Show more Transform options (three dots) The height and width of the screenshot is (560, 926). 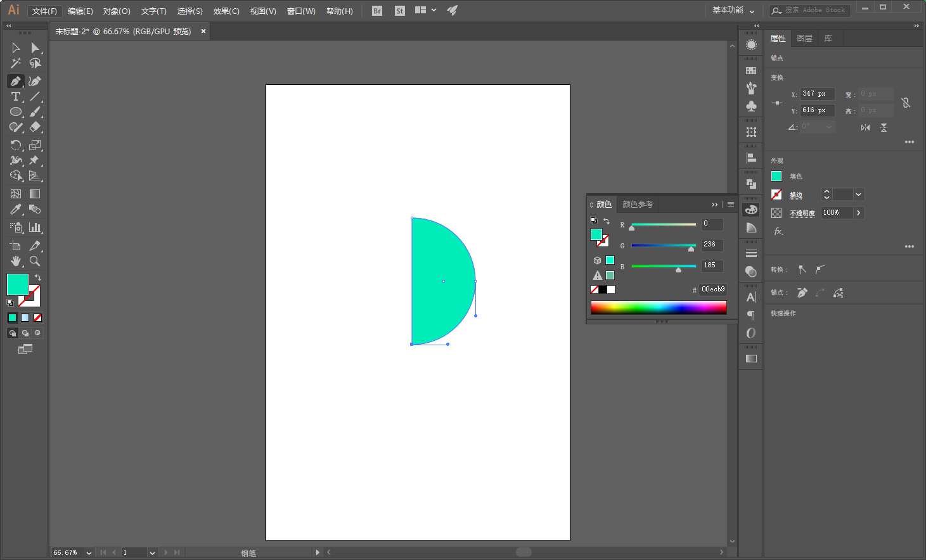click(910, 142)
